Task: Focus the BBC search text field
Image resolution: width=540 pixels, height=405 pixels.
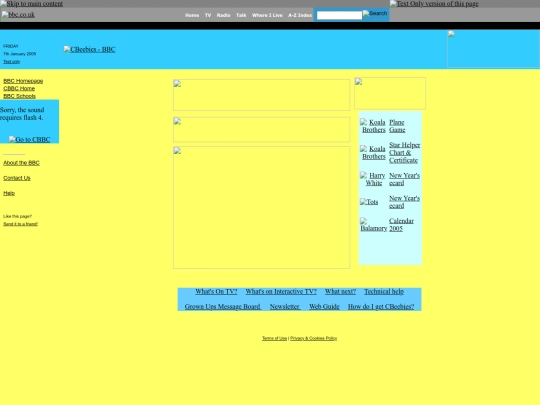Action: tap(339, 15)
